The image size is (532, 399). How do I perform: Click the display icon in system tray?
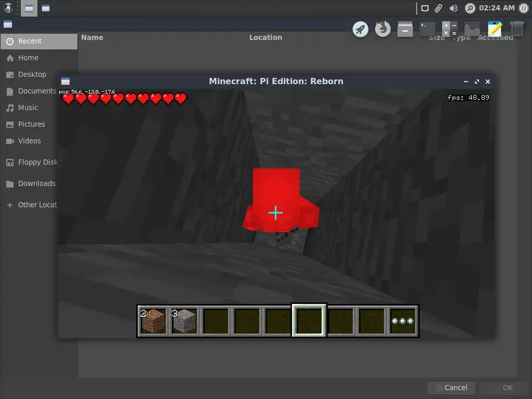pyautogui.click(x=425, y=8)
